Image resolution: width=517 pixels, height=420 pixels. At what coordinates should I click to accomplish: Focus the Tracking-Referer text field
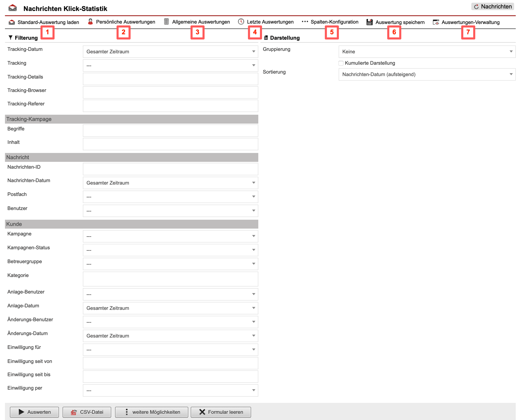coord(170,106)
